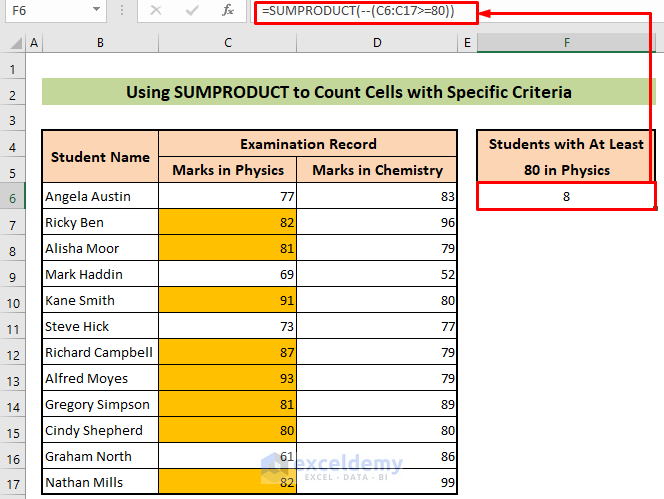This screenshot has height=499, width=664.
Task: Select column F header
Action: (x=567, y=43)
